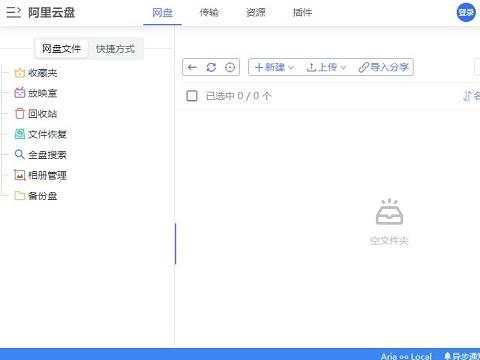
Task: Click the sort order icon
Action: tap(468, 96)
